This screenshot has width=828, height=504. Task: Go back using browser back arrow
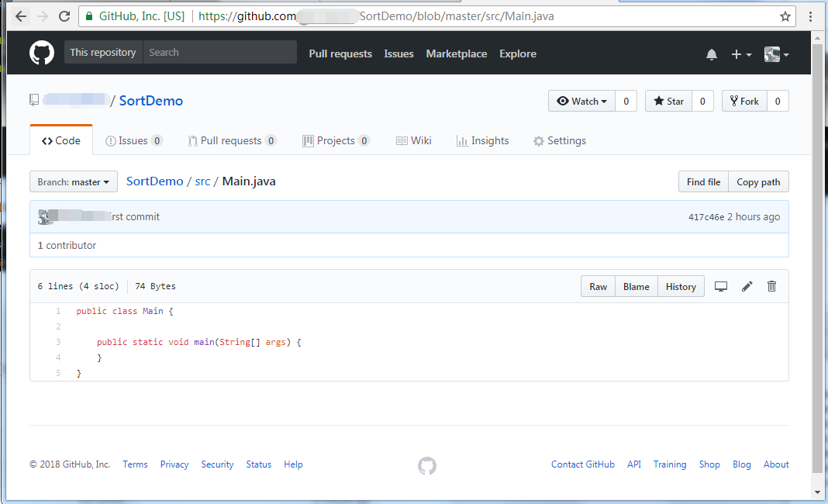(x=21, y=16)
